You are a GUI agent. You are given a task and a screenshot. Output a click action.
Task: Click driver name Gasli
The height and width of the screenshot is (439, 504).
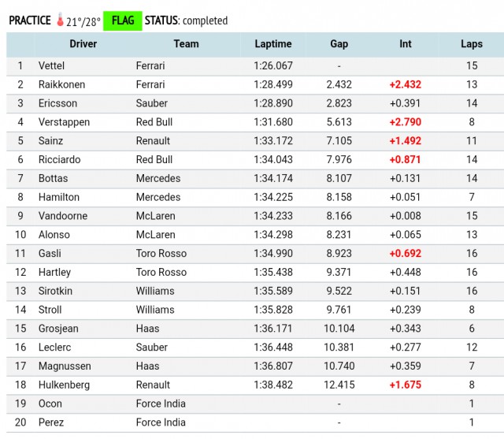[50, 254]
